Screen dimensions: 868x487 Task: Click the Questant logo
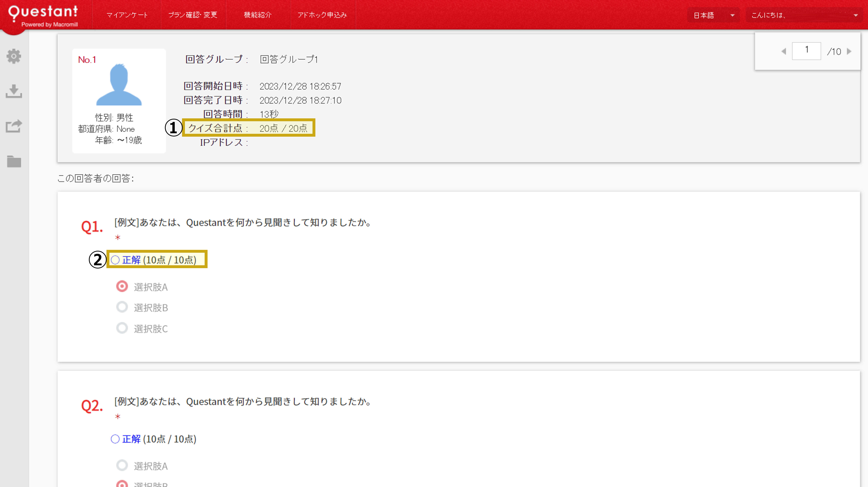pos(43,15)
